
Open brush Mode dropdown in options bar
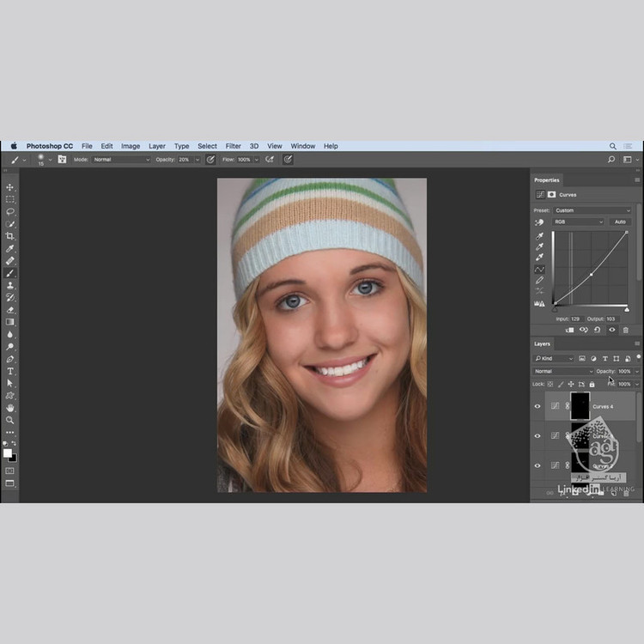click(121, 160)
